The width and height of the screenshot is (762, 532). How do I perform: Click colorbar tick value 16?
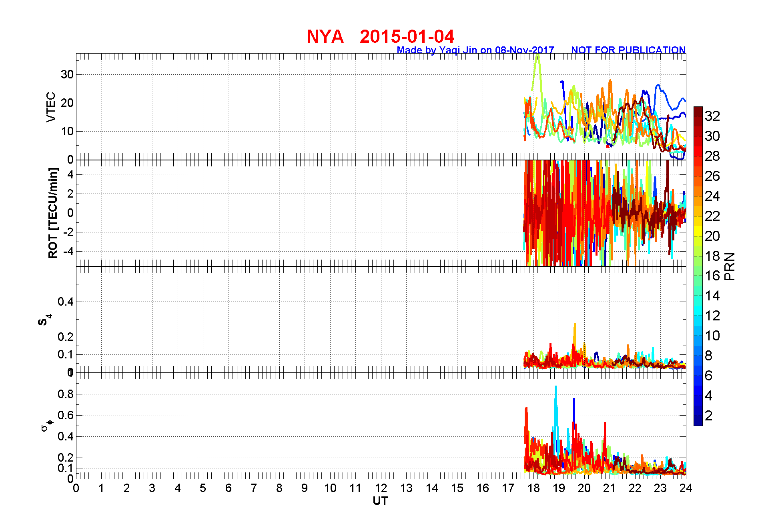[x=712, y=276]
